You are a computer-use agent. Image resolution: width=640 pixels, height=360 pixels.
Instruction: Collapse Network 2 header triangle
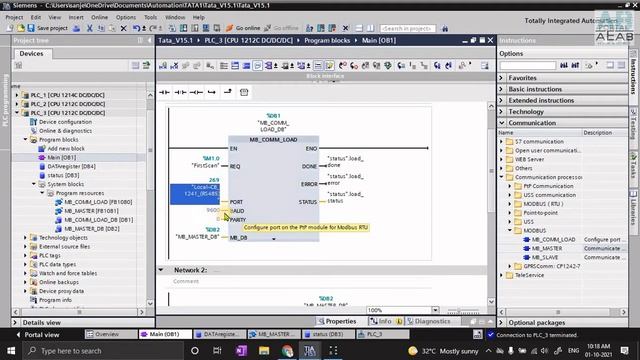[x=161, y=270]
